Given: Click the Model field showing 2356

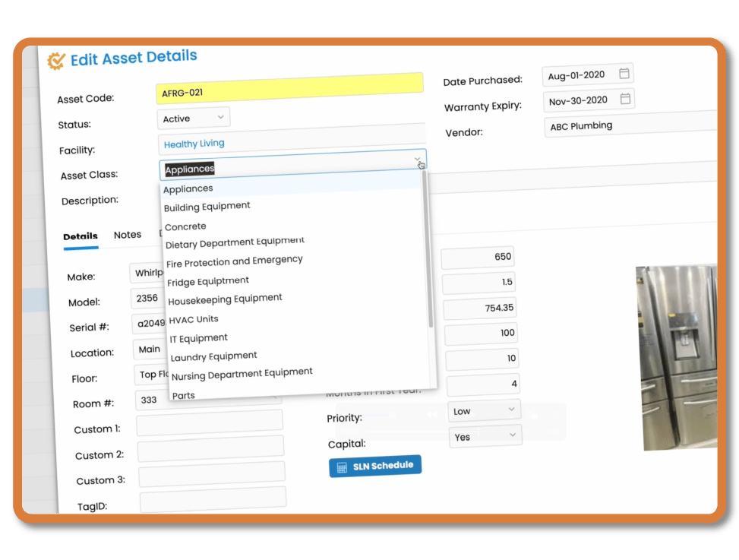Looking at the screenshot, I should (147, 298).
